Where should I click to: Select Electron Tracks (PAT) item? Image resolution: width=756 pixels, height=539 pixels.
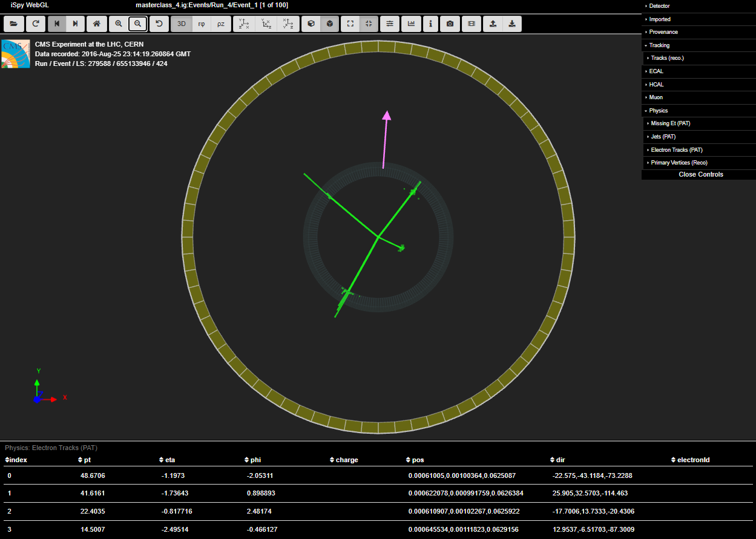tap(676, 149)
